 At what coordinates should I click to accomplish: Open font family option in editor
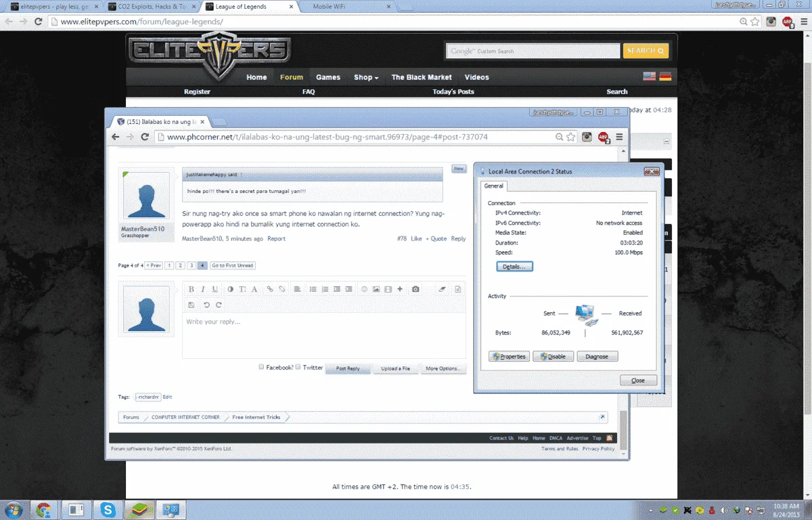pos(254,289)
